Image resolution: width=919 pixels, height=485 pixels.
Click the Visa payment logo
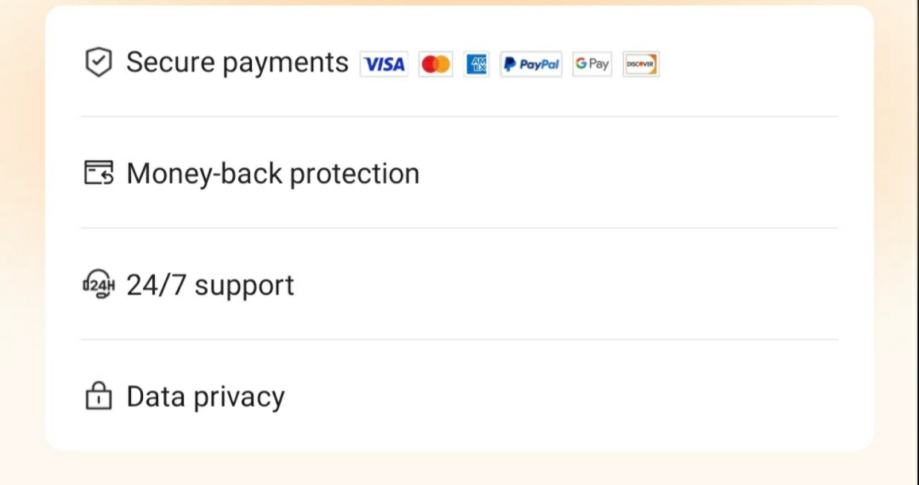(x=384, y=65)
